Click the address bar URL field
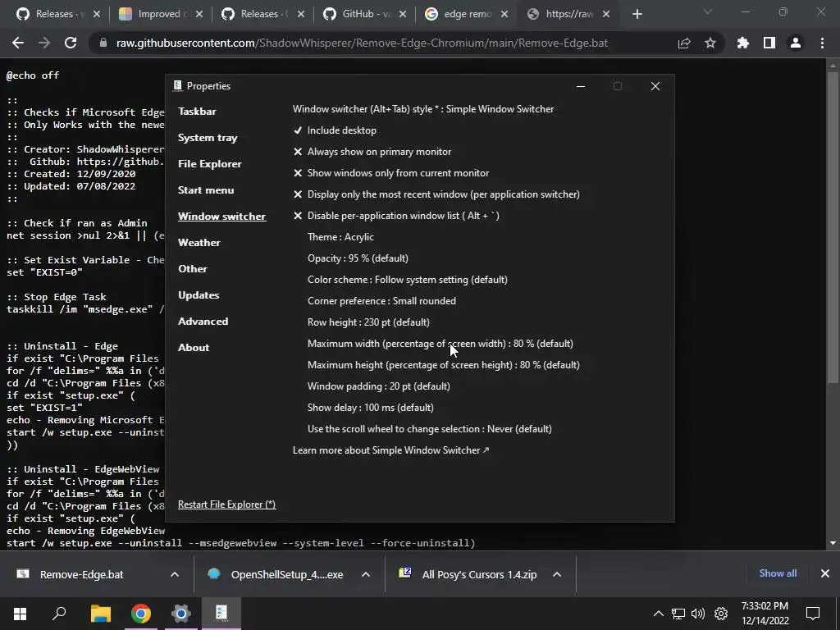 362,43
